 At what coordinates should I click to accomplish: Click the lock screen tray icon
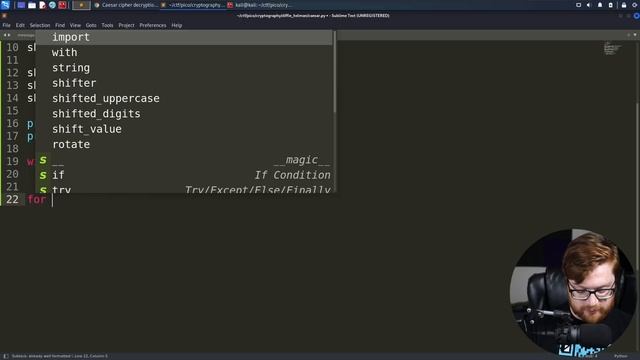(624, 5)
